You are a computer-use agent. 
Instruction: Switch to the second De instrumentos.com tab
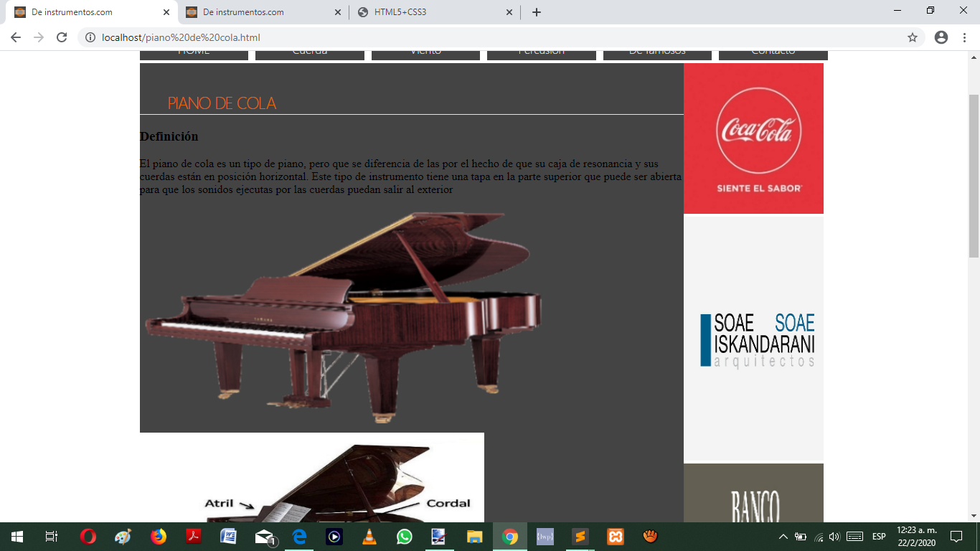click(x=264, y=12)
